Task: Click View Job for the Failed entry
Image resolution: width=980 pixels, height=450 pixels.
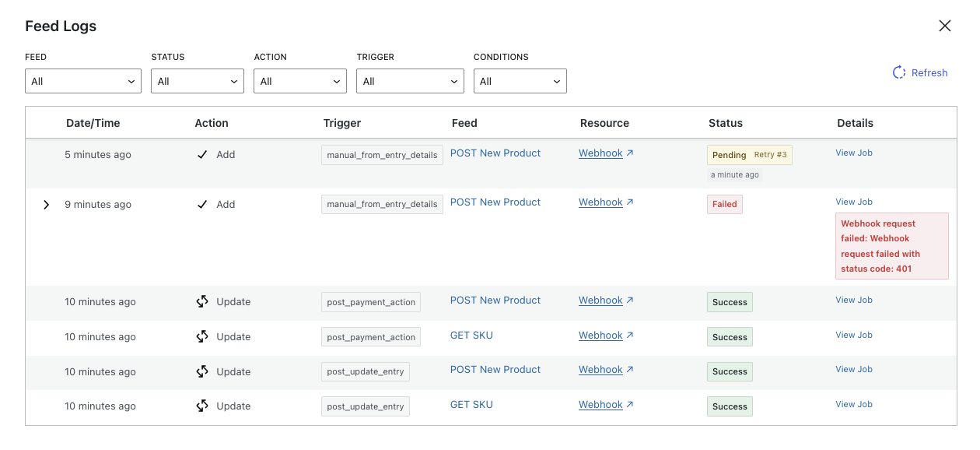Action: (854, 202)
